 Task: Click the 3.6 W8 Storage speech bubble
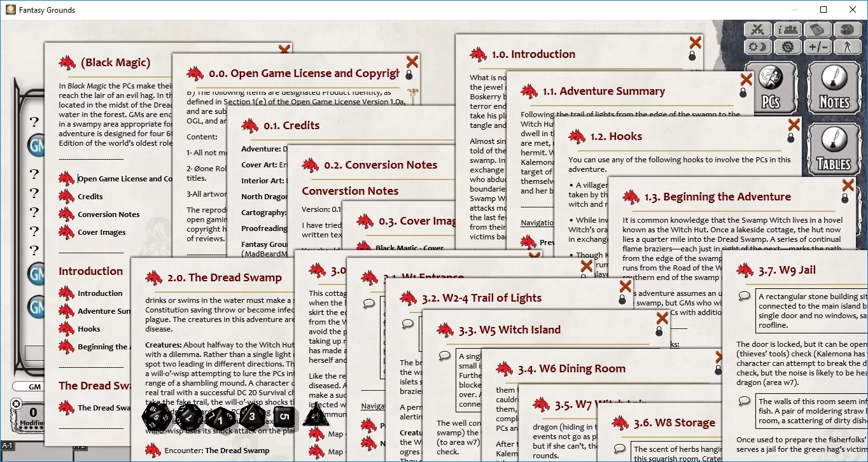click(620, 448)
